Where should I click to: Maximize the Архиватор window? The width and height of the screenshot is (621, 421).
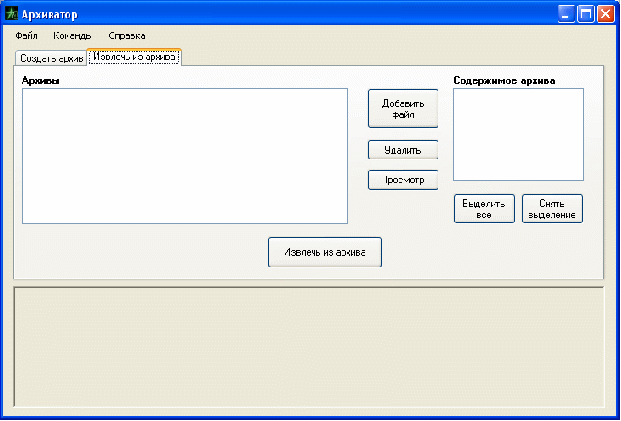coord(586,15)
